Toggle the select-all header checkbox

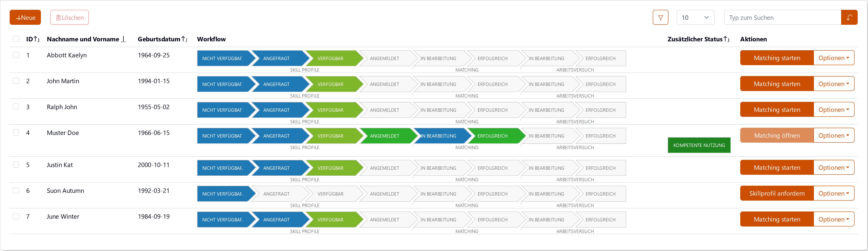[16, 39]
